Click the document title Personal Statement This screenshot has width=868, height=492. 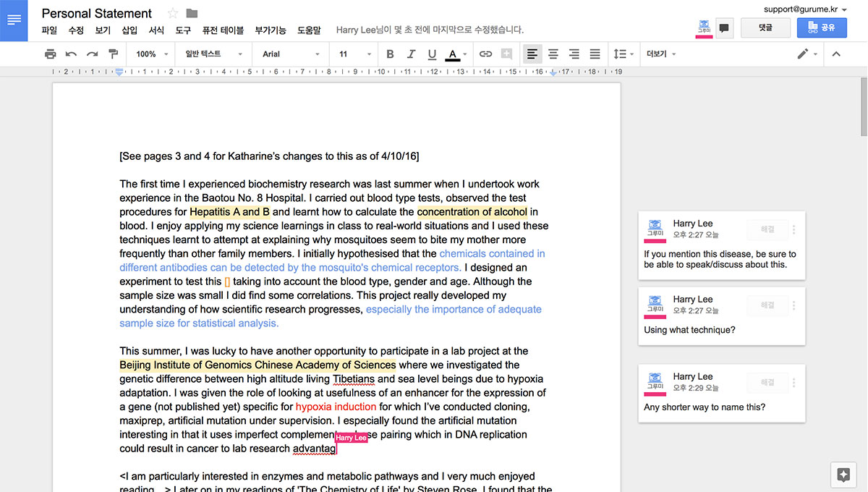click(97, 13)
